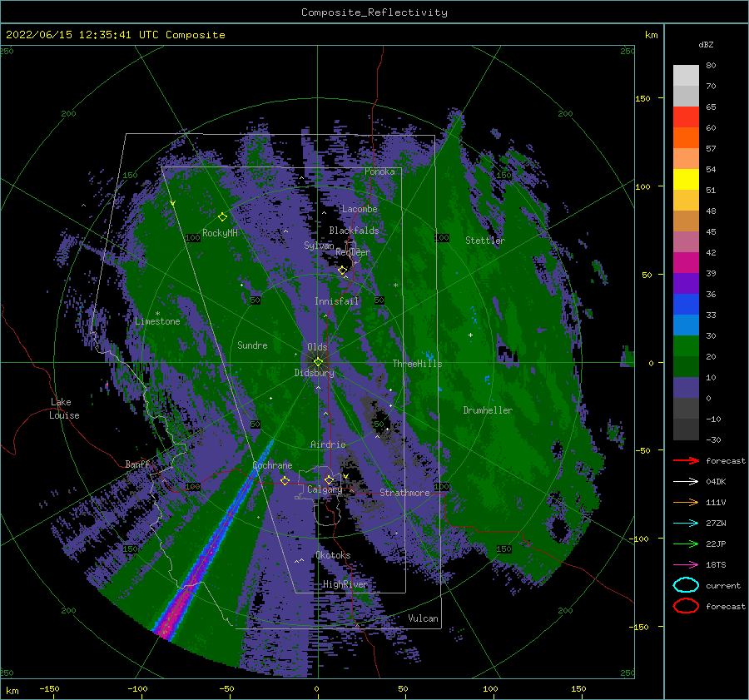This screenshot has height=700, width=749.
Task: Click the red 65-60 dBZ swatch
Action: 686,117
